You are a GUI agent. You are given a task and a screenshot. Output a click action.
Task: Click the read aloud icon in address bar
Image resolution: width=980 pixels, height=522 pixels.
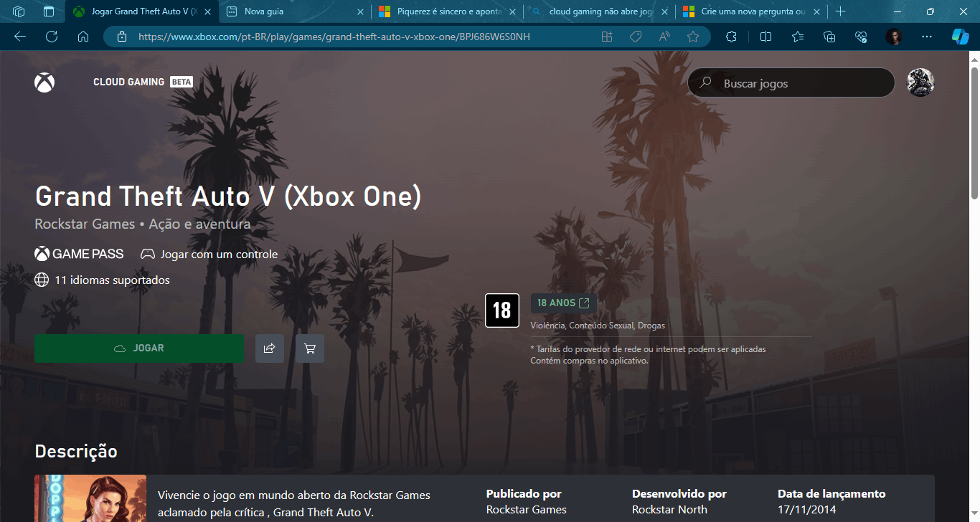tap(664, 37)
